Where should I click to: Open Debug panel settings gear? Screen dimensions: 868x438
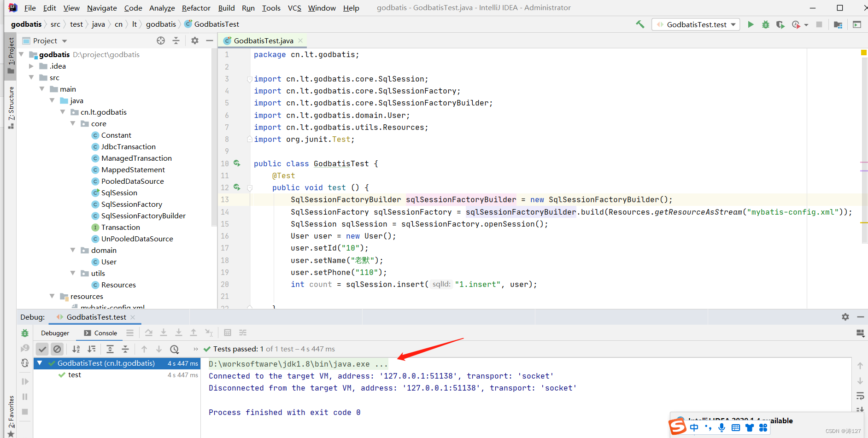[x=845, y=317]
